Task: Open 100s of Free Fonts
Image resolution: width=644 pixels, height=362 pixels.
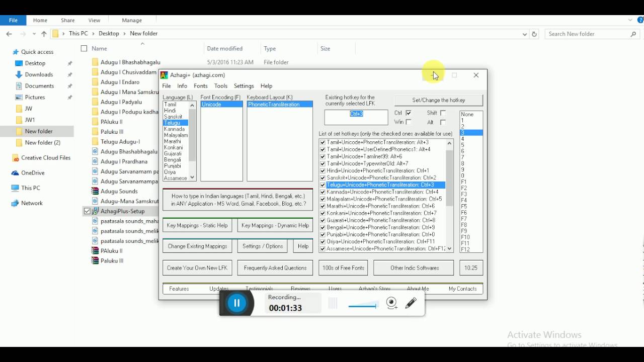Action: [x=343, y=268]
